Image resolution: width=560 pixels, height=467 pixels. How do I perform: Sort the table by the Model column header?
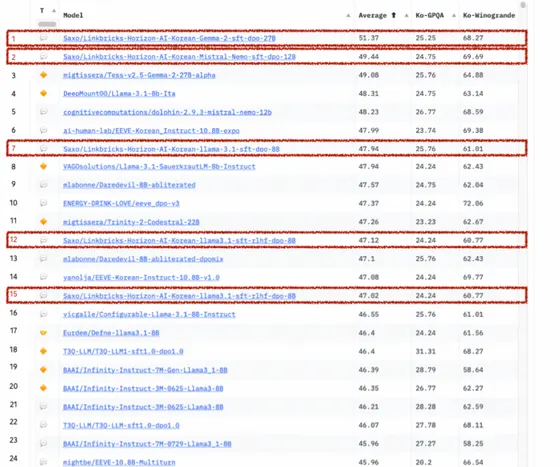tap(73, 15)
